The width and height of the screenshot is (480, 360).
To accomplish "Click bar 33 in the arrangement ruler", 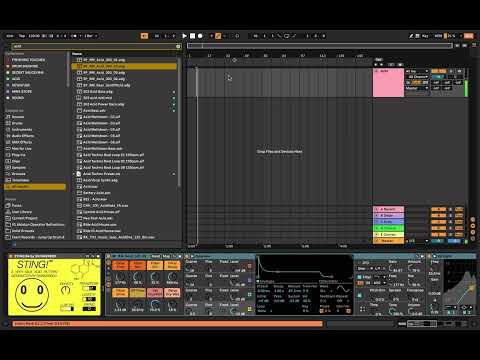I will [x=228, y=56].
